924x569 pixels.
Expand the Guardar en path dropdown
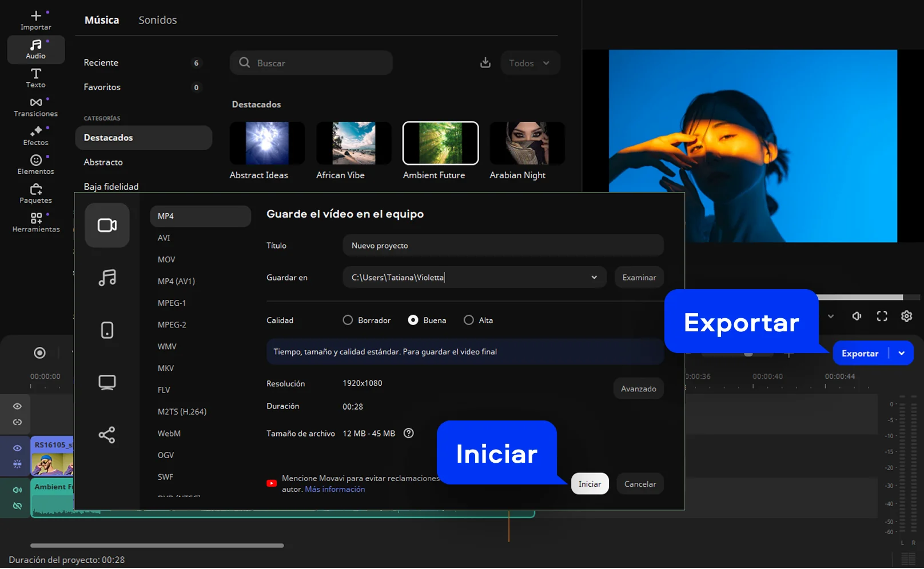(594, 278)
